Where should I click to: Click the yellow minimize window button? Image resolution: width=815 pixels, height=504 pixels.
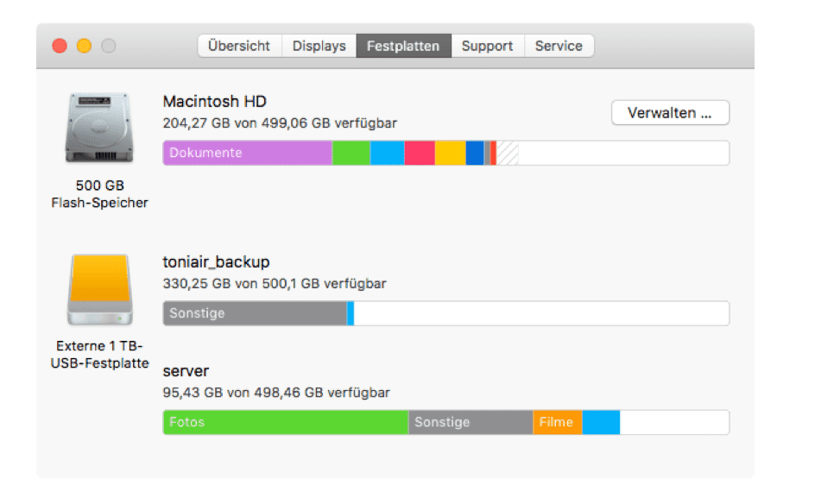click(x=85, y=46)
